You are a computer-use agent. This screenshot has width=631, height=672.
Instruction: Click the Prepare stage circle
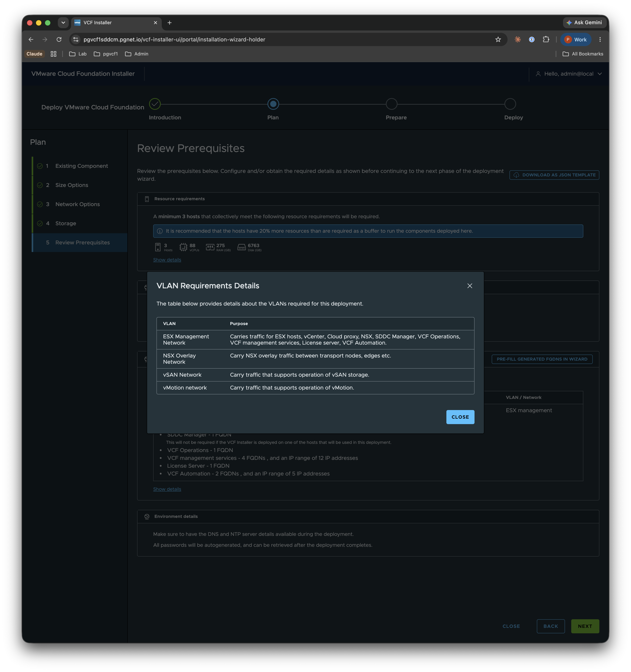[391, 104]
